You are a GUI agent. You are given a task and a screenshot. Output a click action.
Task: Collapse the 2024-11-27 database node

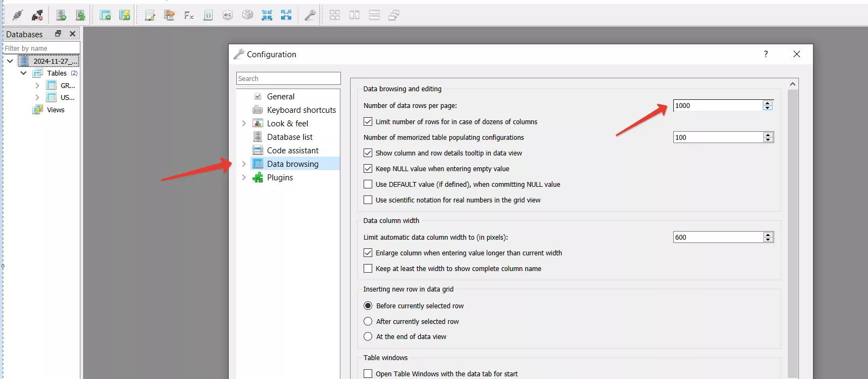[x=10, y=61]
